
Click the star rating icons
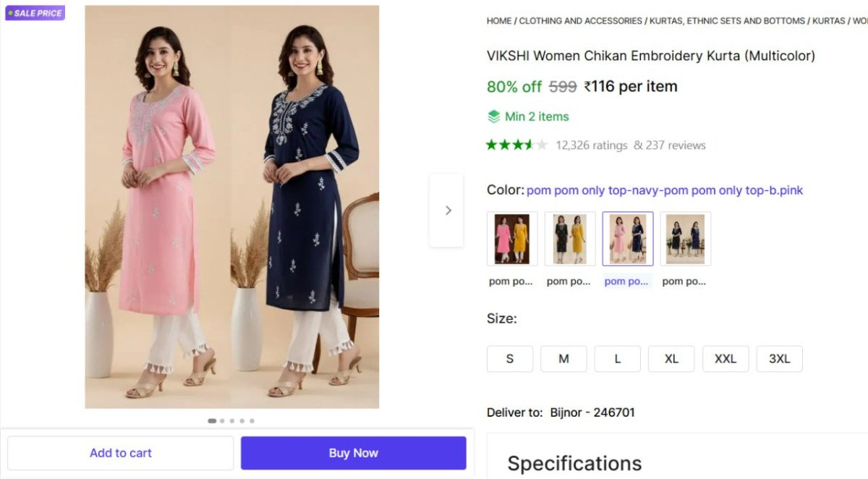(x=517, y=145)
